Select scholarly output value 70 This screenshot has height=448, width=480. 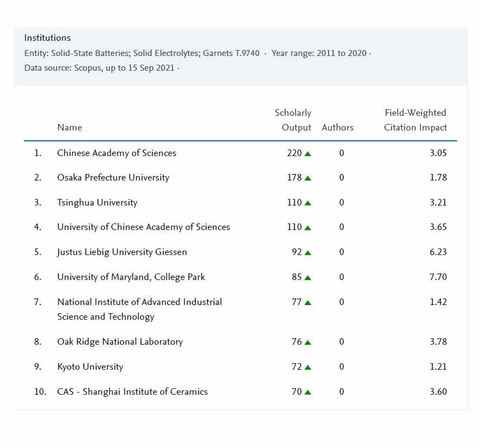point(297,392)
